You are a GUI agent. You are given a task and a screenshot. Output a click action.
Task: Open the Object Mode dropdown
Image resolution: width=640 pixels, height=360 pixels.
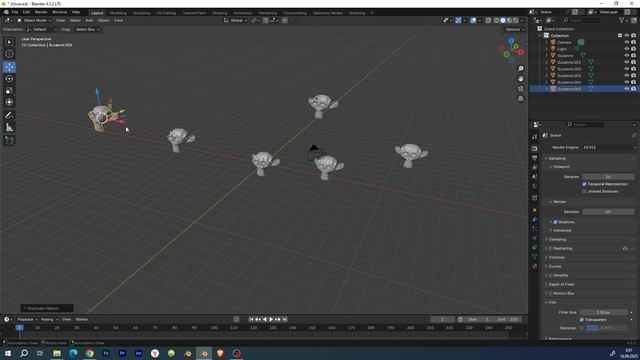(34, 20)
